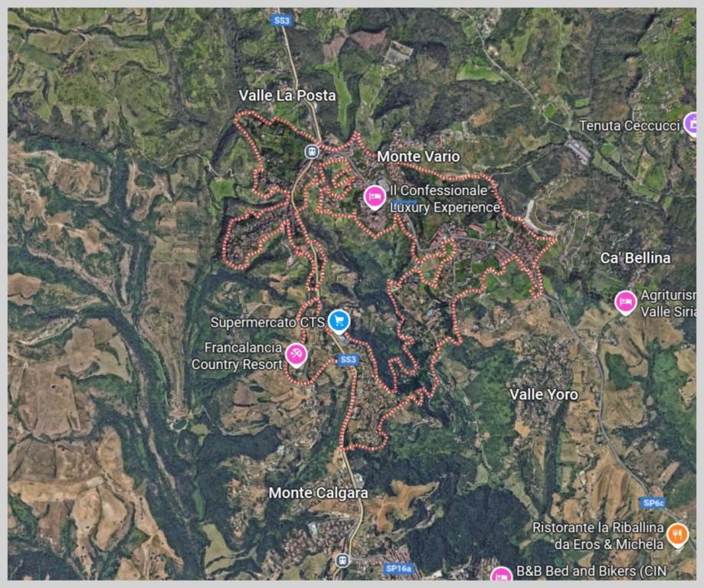The width and height of the screenshot is (704, 588).
Task: Select the Monte Calgara place label
Action: pos(319,493)
